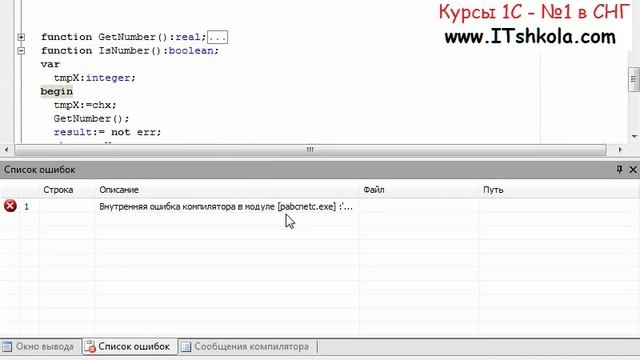Click the editor's right scroll arrow
Screen dimensions: 640x360
pyautogui.click(x=620, y=150)
